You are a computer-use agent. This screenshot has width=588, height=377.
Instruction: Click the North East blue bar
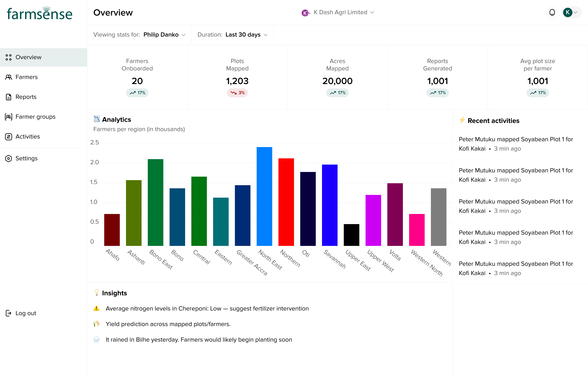[x=264, y=196]
